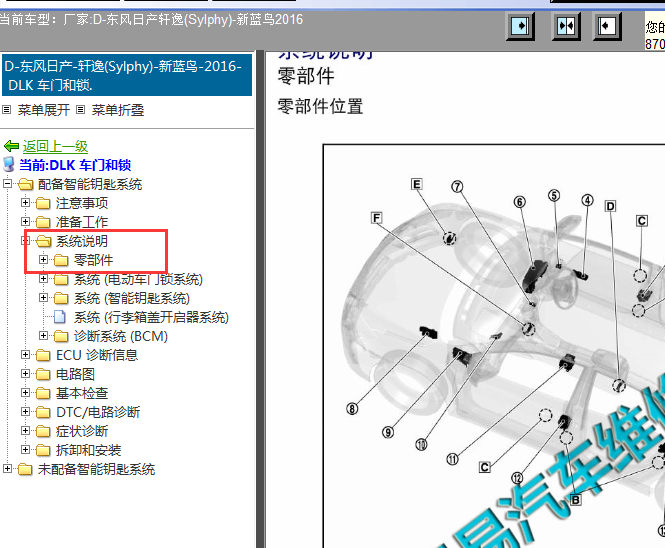
Task: Click folder icon of 基本检查
Action: 43,393
